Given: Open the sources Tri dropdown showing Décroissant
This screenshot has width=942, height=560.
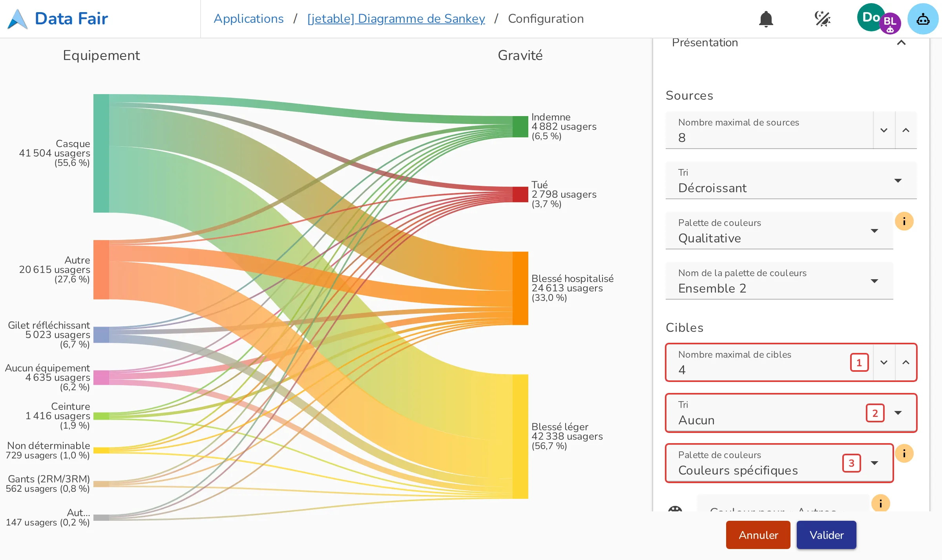Looking at the screenshot, I should coord(791,180).
